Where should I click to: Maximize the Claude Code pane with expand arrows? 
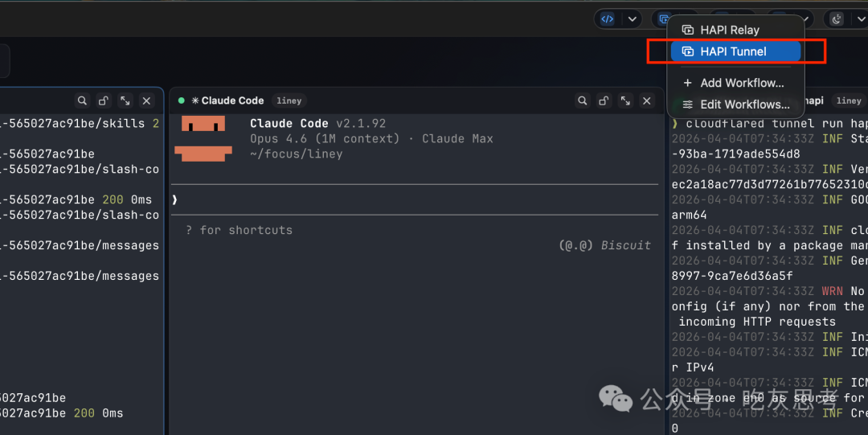(x=625, y=101)
